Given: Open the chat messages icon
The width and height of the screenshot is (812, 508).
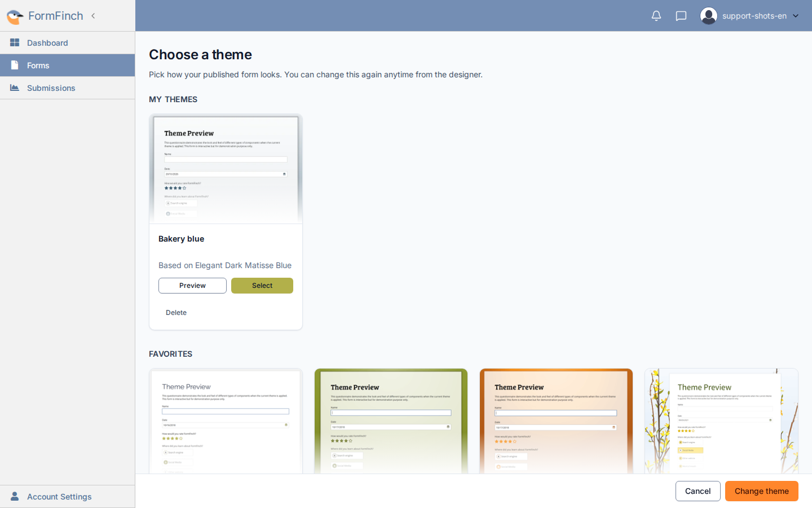Looking at the screenshot, I should [x=681, y=16].
